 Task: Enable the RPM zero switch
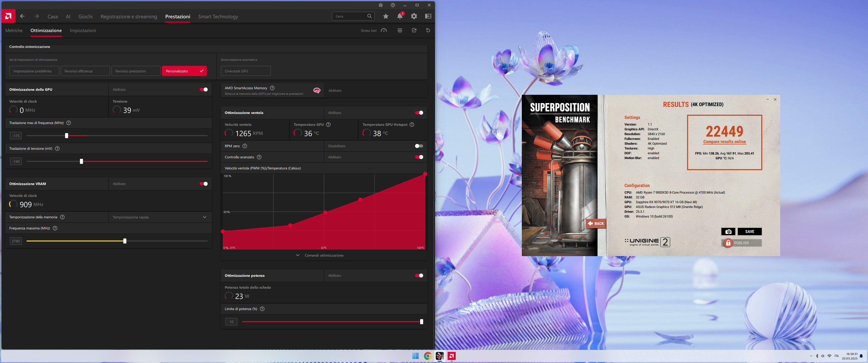tap(419, 146)
